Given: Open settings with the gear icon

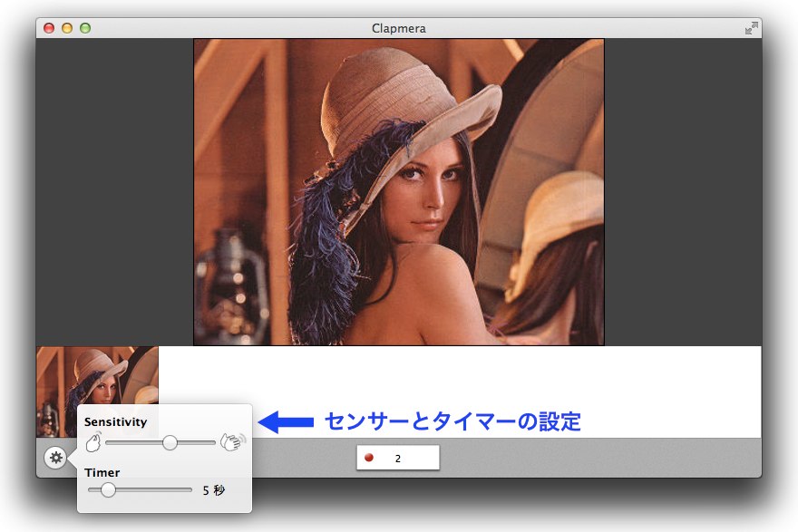Looking at the screenshot, I should [55, 458].
